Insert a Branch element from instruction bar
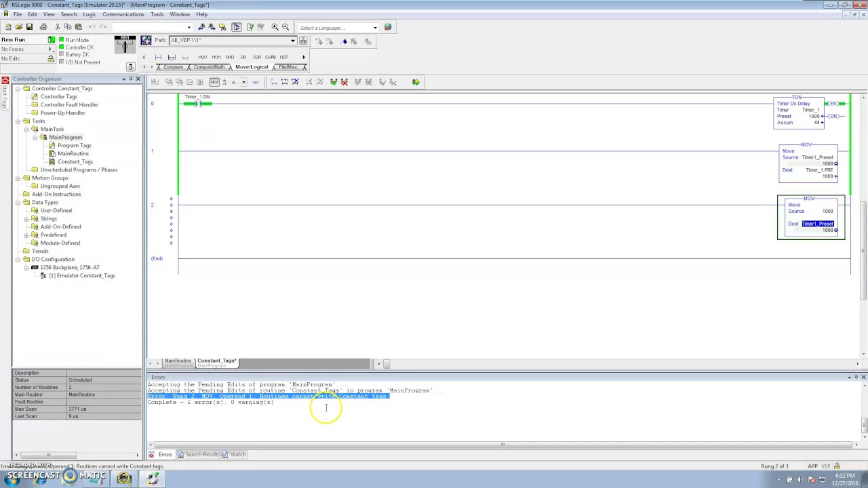 [x=172, y=57]
